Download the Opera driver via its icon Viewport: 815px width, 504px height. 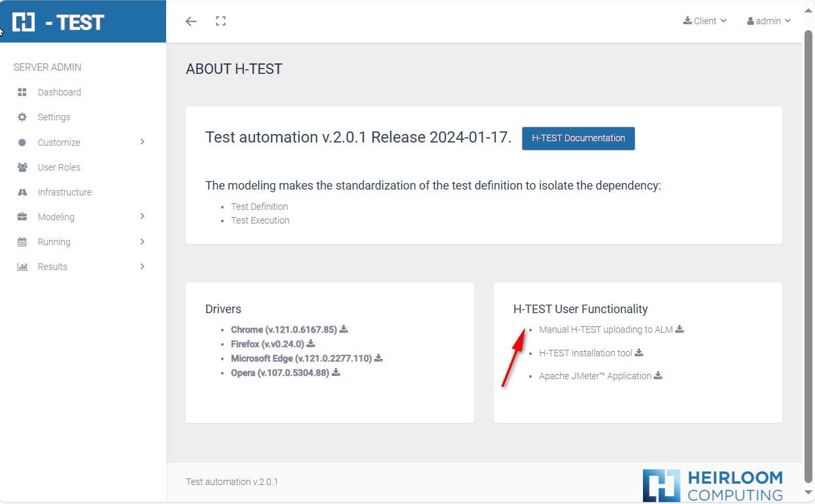pos(336,373)
